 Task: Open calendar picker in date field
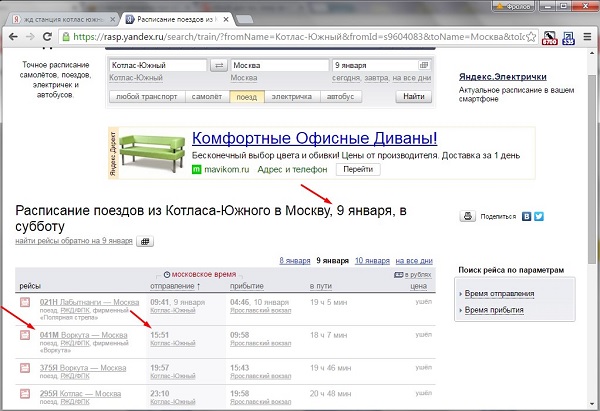(x=424, y=65)
